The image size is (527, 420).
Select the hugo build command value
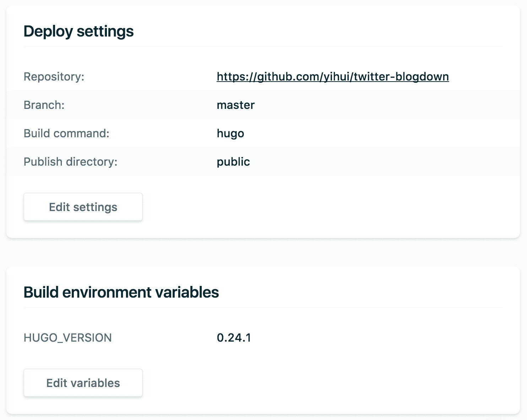click(x=230, y=133)
